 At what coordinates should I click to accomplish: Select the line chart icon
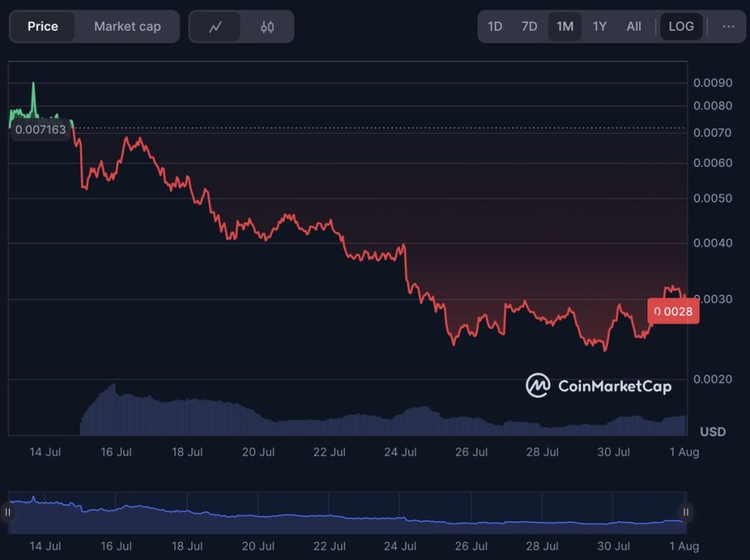coord(215,27)
